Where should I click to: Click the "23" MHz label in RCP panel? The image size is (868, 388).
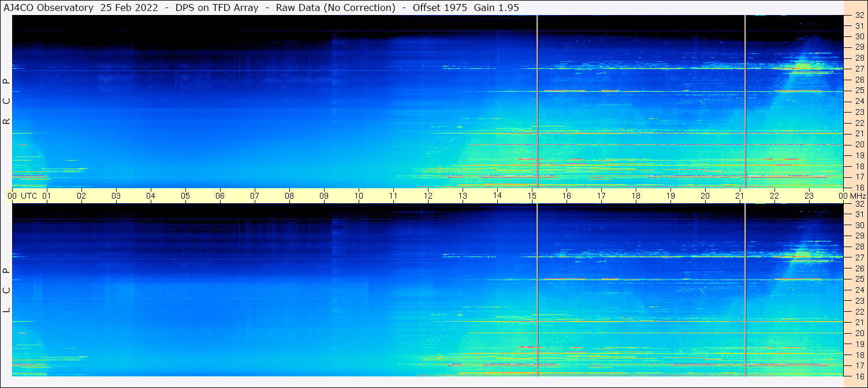point(859,113)
